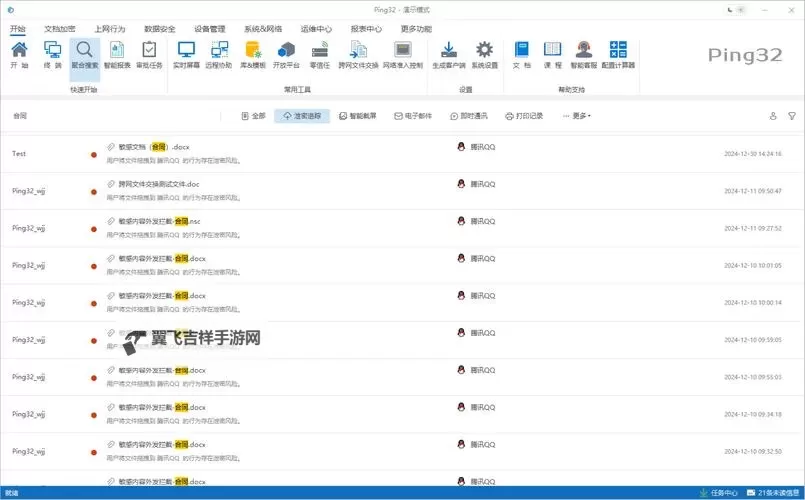The height and width of the screenshot is (500, 805).
Task: Open 任务中心 in the status bar
Action: [719, 493]
